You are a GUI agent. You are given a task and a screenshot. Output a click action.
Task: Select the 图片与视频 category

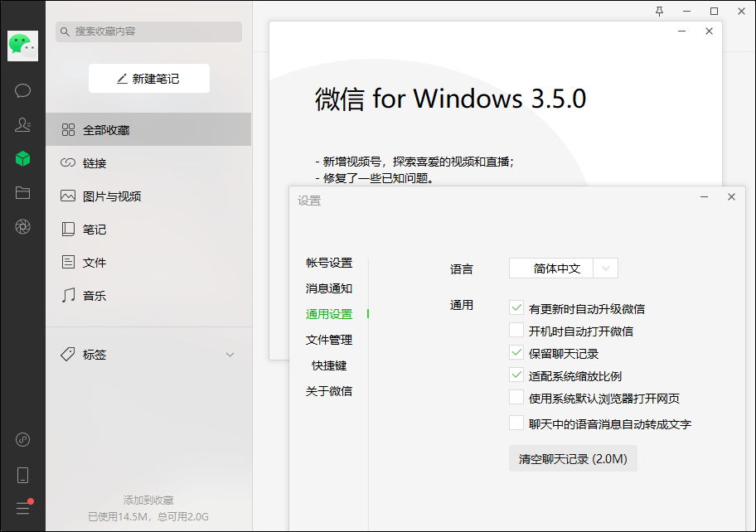[104, 196]
